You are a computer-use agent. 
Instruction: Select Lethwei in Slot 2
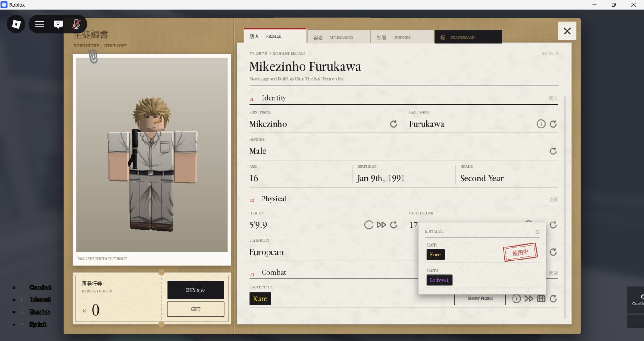pyautogui.click(x=439, y=280)
